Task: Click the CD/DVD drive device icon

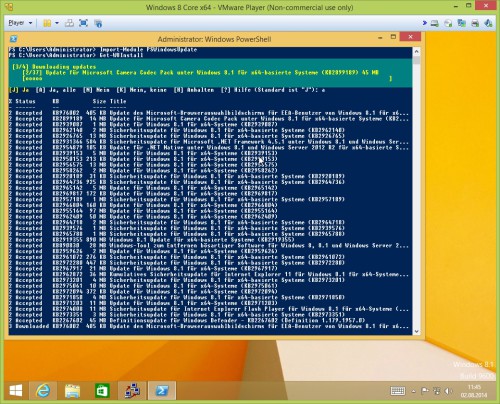Action: [448, 23]
